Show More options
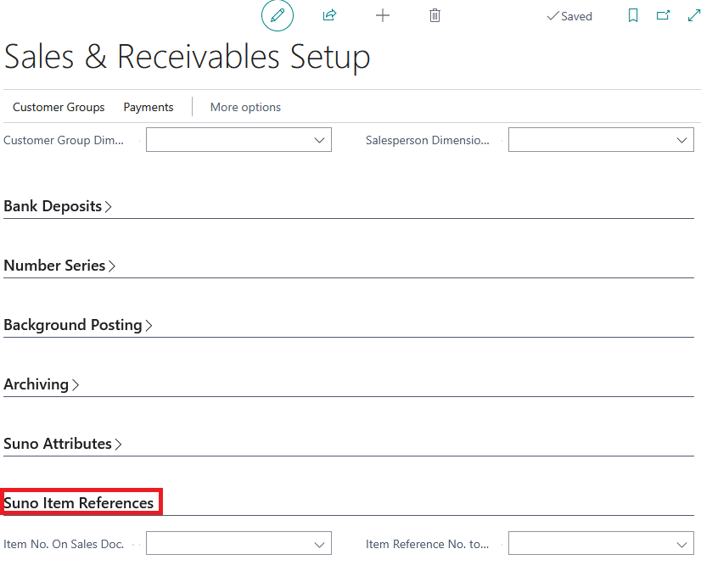701x588 pixels. (245, 107)
